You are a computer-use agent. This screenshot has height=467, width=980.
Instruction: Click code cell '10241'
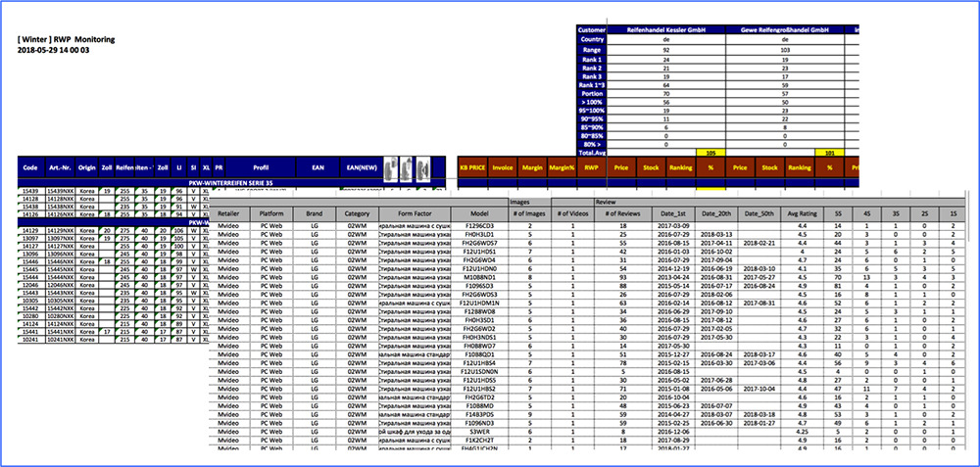pos(30,340)
